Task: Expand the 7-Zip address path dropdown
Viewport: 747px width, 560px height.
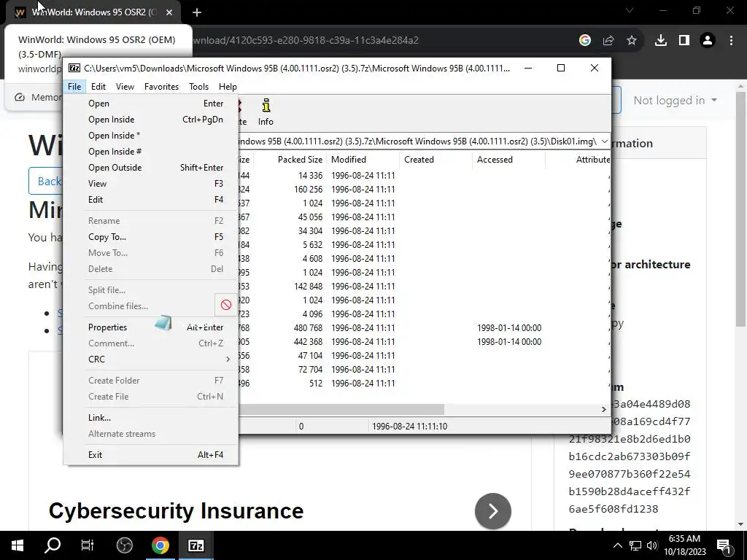Action: pos(604,141)
